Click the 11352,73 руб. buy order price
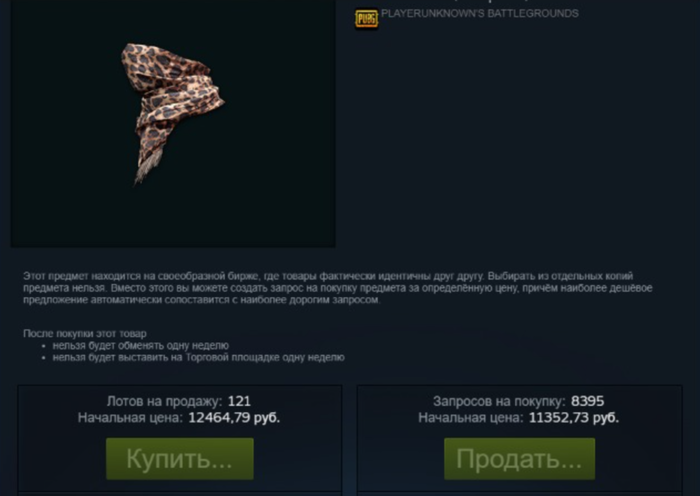Viewport: 700px width, 496px height. pyautogui.click(x=574, y=418)
